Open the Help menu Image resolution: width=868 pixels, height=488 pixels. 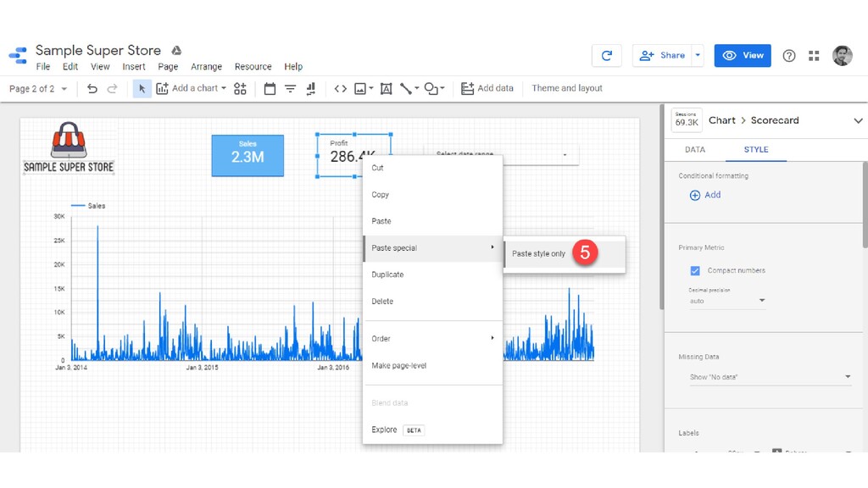coord(293,66)
